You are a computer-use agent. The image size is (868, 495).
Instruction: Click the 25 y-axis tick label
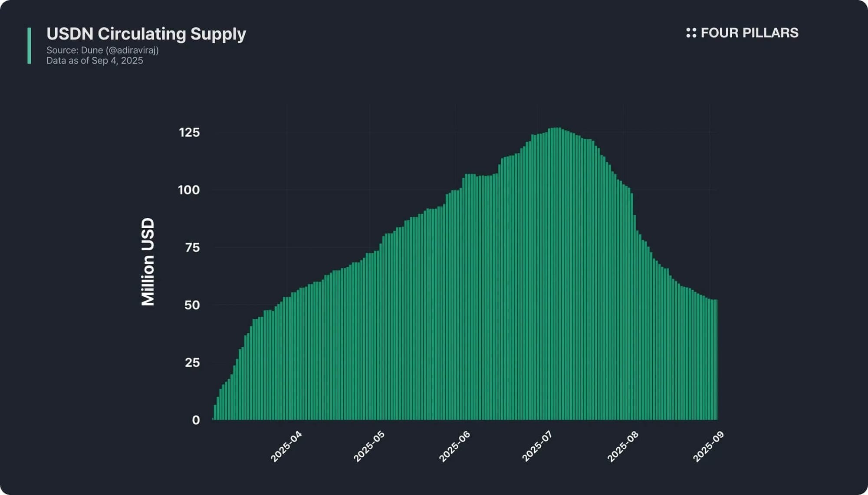pos(192,363)
